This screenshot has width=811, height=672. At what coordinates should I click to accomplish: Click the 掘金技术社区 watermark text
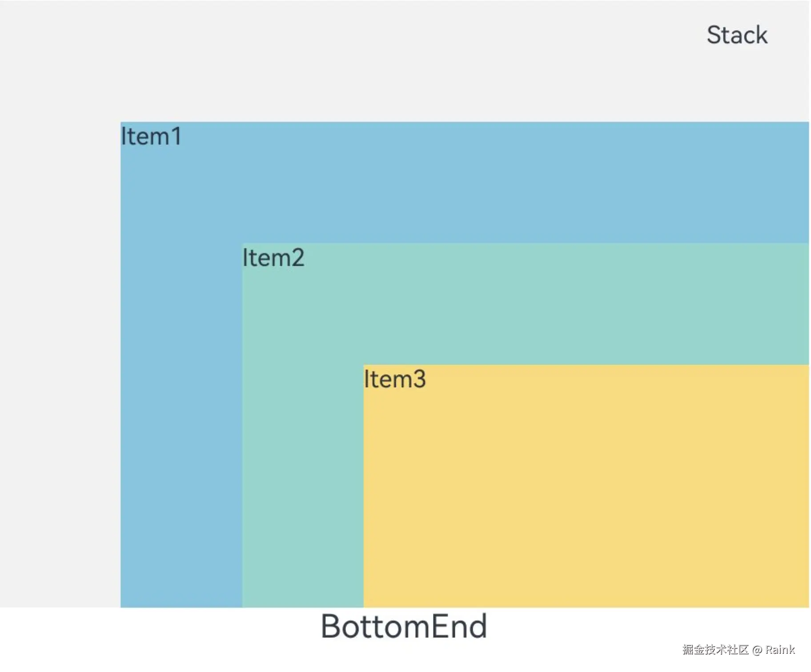[x=715, y=650]
